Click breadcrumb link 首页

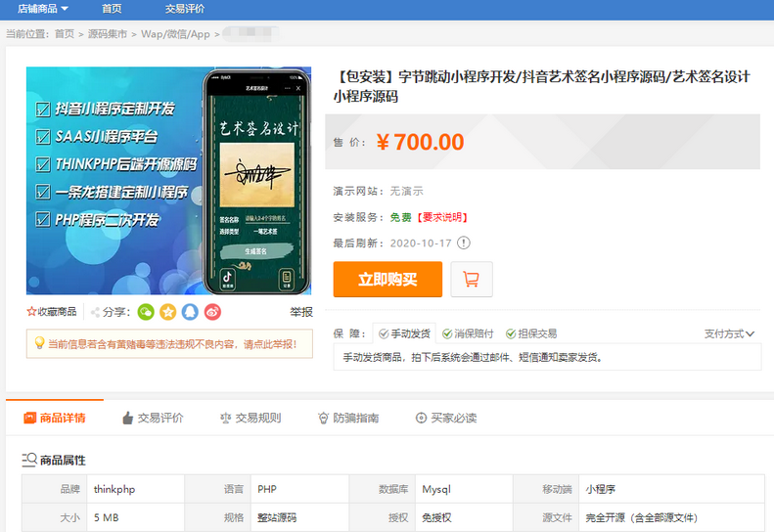click(x=65, y=34)
